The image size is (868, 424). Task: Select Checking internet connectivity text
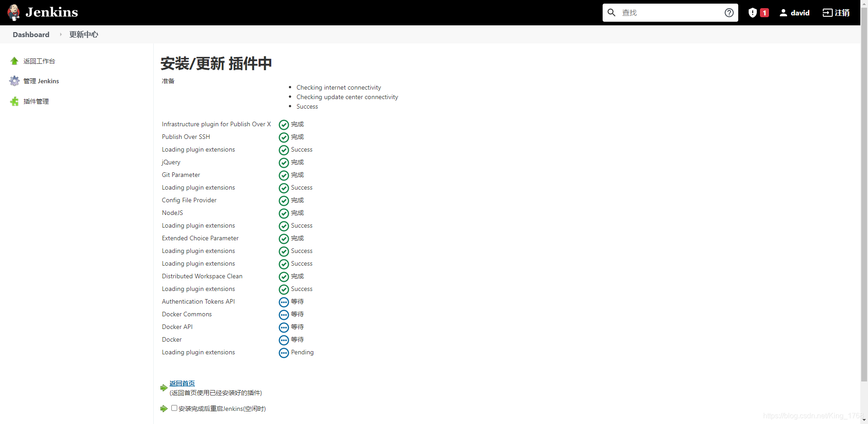pyautogui.click(x=339, y=87)
